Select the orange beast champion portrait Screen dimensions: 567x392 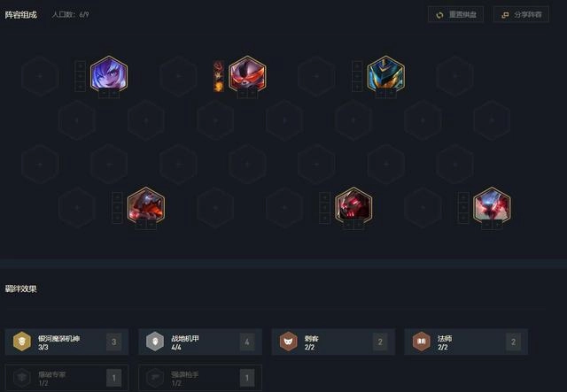click(x=146, y=205)
